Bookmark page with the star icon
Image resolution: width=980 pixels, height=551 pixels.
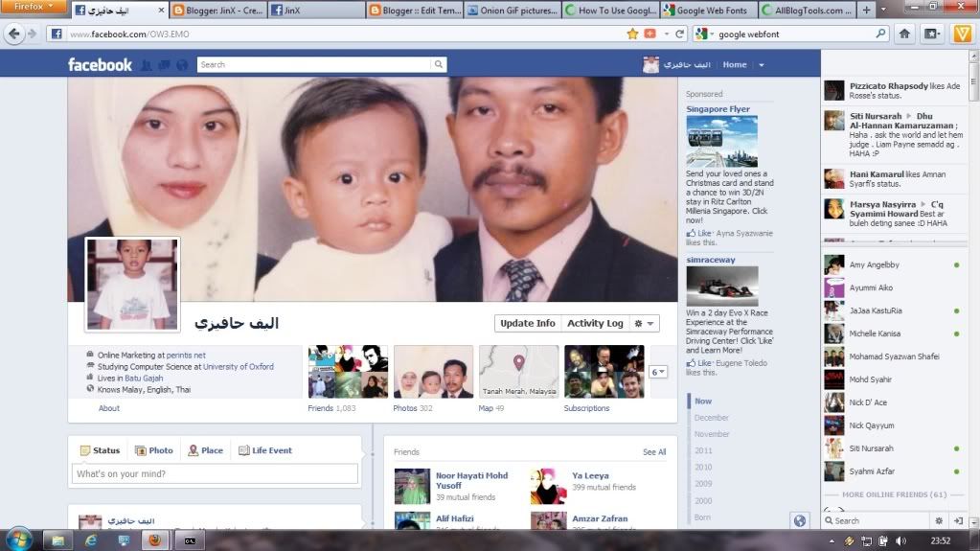click(x=632, y=34)
